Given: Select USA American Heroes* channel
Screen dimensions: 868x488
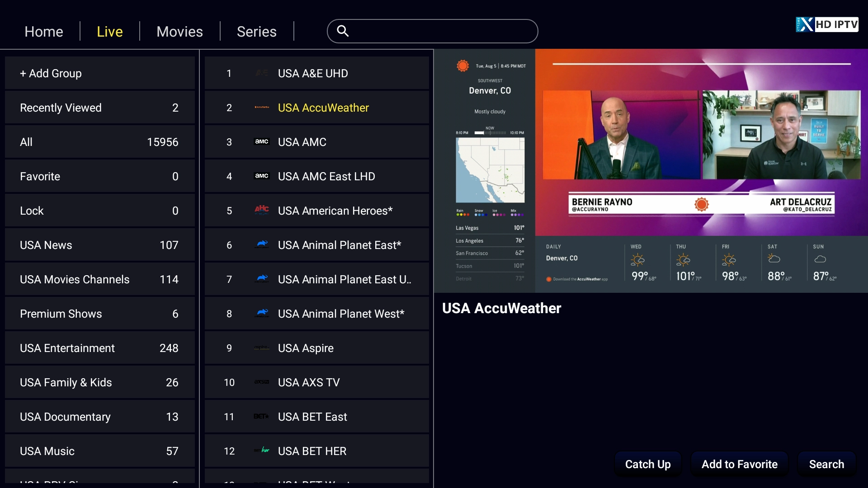Looking at the screenshot, I should (316, 211).
